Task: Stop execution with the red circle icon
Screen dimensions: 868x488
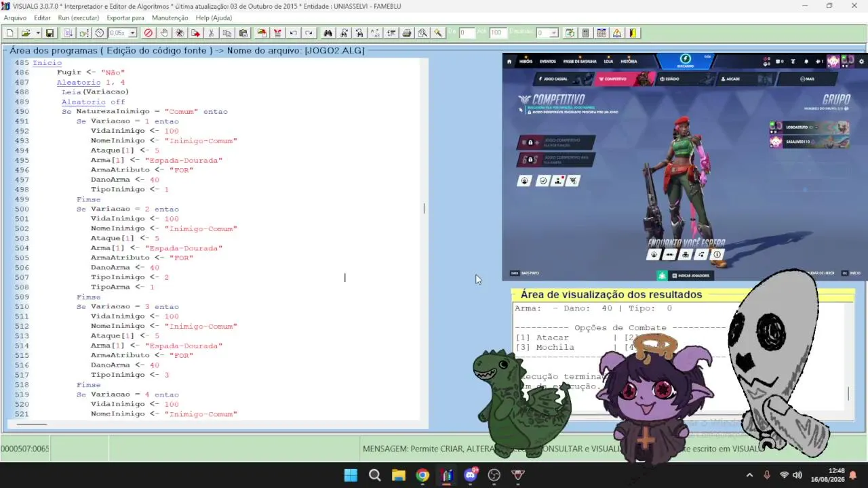Action: pos(149,33)
